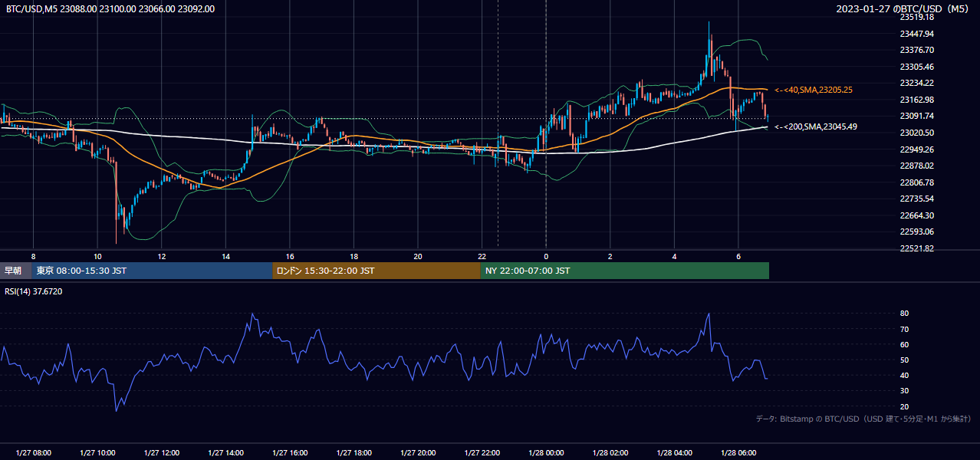Click price axis label 22735.54
The width and height of the screenshot is (980, 460).
pyautogui.click(x=917, y=199)
